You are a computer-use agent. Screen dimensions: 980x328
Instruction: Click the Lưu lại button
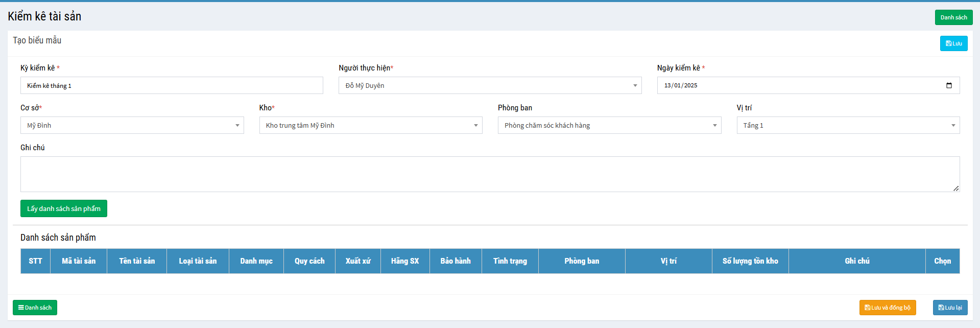click(950, 308)
